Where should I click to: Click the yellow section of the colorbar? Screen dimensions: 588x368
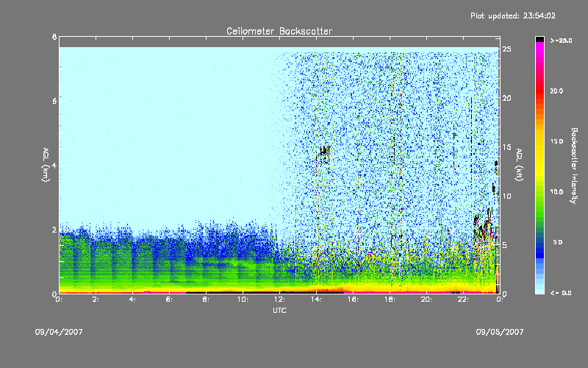click(539, 154)
